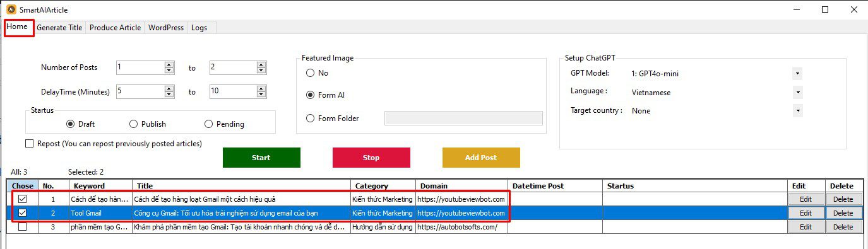Expand the Target country dropdown
Image resolution: width=868 pixels, height=249 pixels.
coord(798,110)
